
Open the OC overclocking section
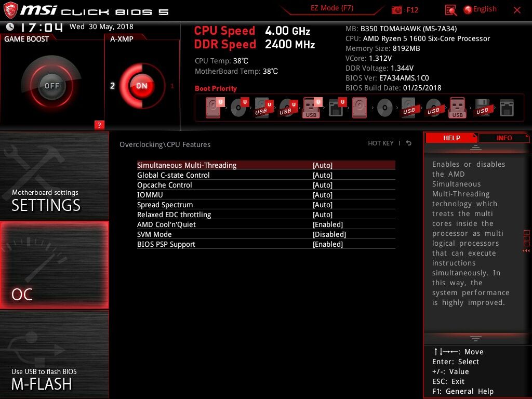[54, 265]
